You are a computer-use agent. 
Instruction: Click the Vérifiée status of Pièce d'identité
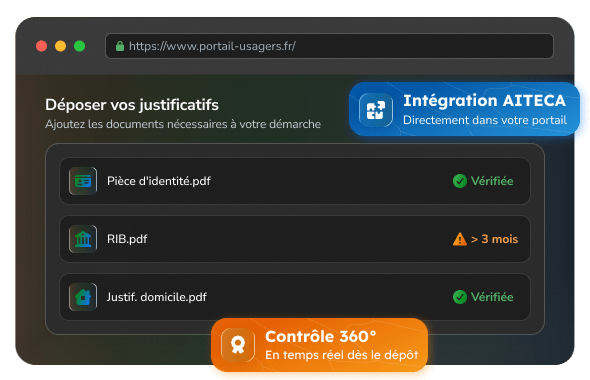pos(492,181)
